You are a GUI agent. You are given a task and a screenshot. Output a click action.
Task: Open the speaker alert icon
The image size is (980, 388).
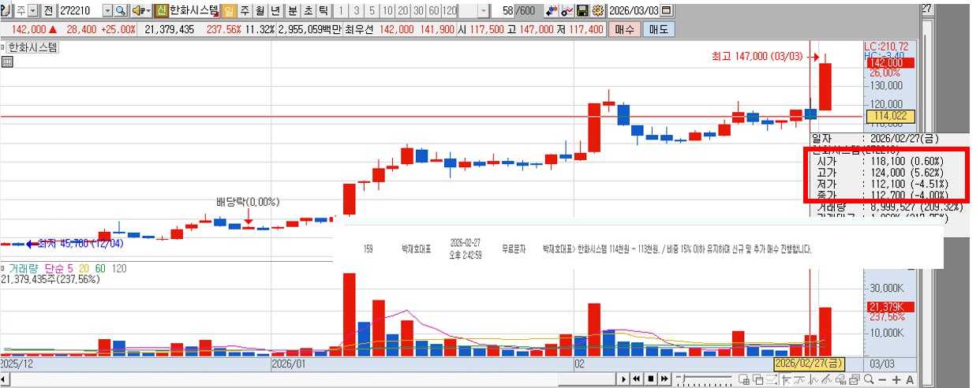coord(138,11)
